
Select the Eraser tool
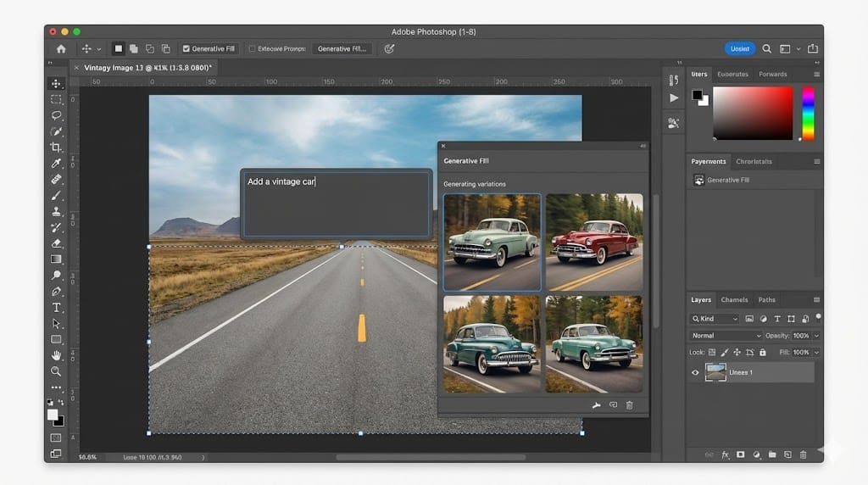pos(57,243)
